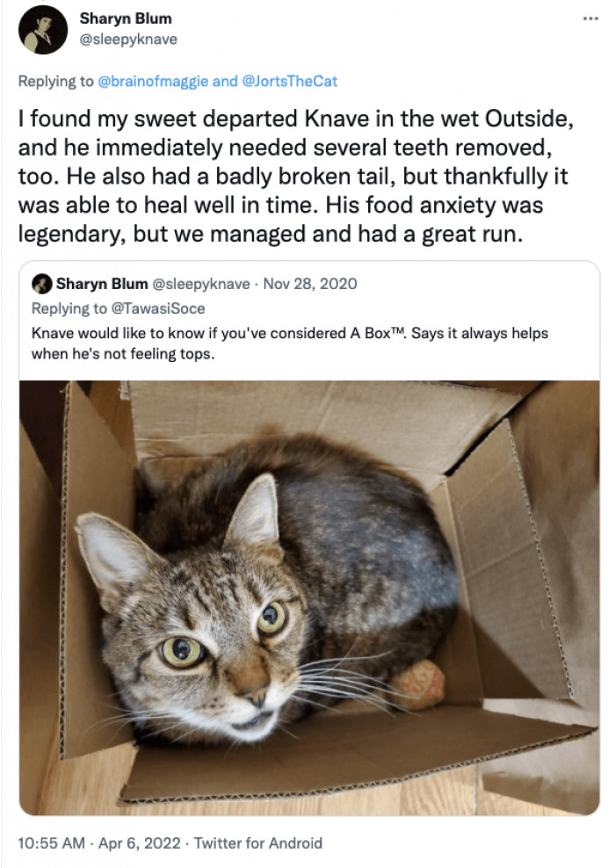
Task: Open the three-dot more options menu
Action: [590, 18]
